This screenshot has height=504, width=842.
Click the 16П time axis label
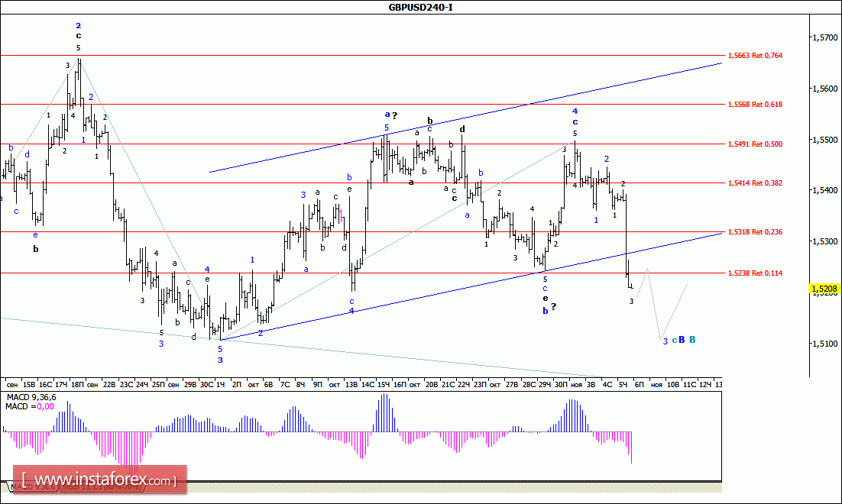(x=400, y=384)
